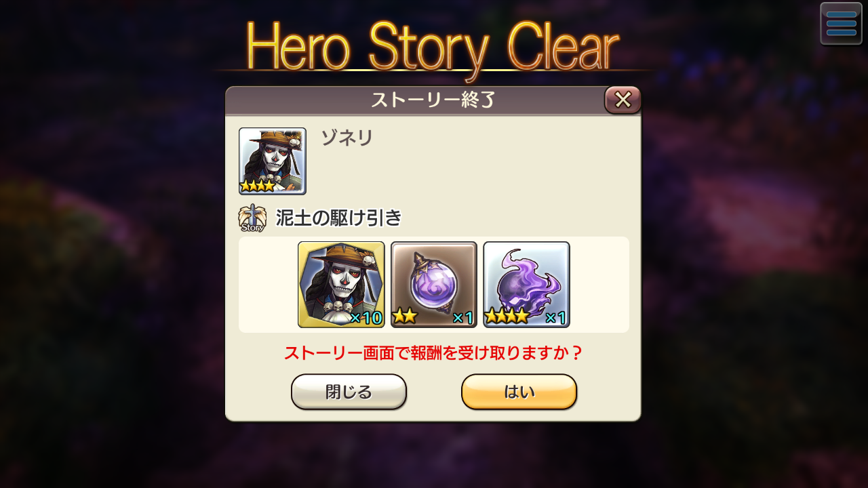Screen dimensions: 868x488
Task: Tap the star rating on ゾネリ portrait
Action: [x=258, y=186]
